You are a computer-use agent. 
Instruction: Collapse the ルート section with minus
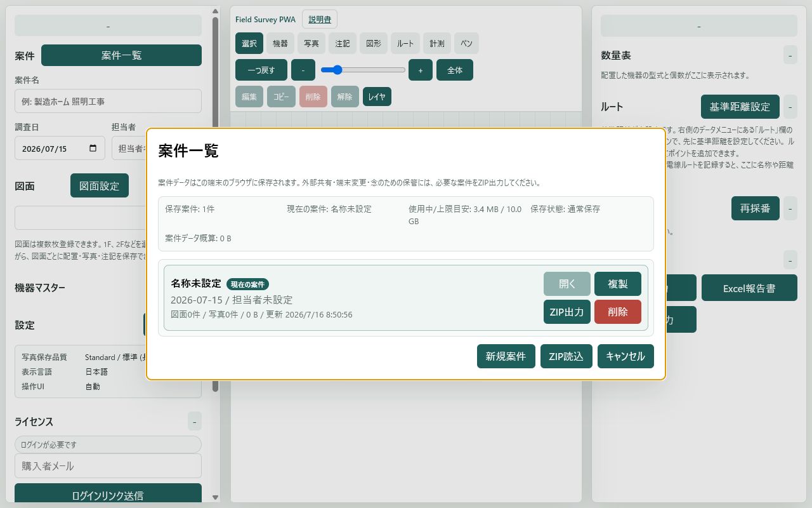pyautogui.click(x=790, y=107)
